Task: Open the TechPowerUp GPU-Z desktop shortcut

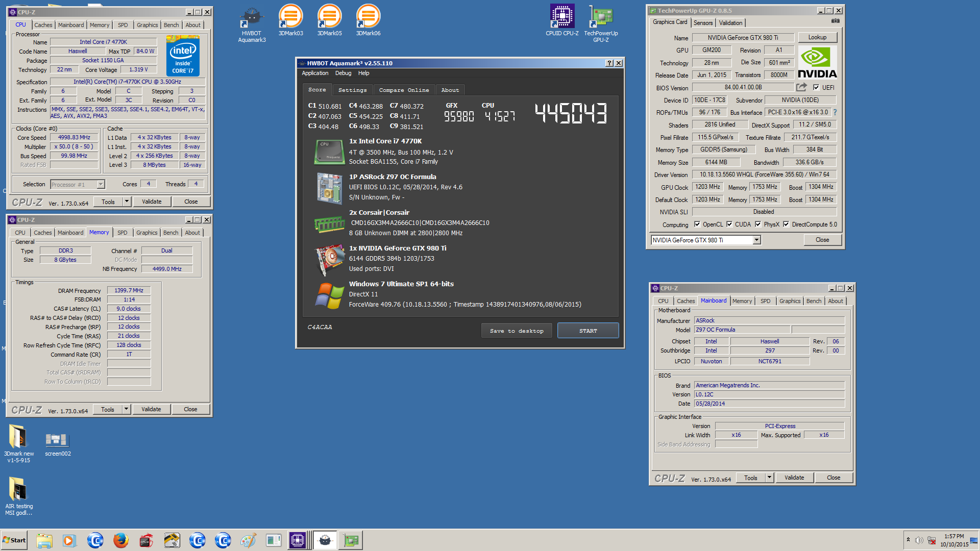Action: coord(601,24)
